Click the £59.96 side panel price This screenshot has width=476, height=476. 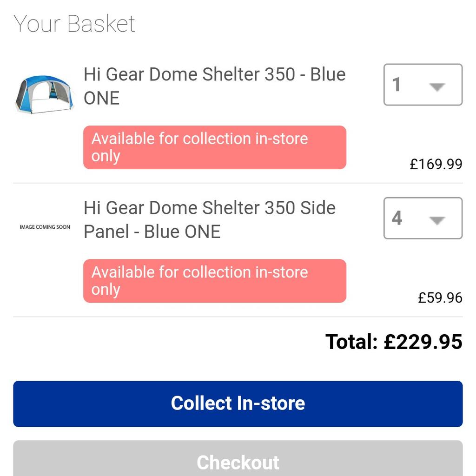(x=440, y=298)
